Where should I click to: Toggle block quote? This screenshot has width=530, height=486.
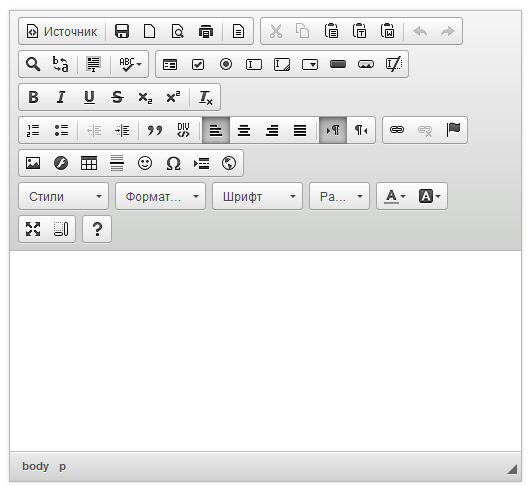[154, 130]
